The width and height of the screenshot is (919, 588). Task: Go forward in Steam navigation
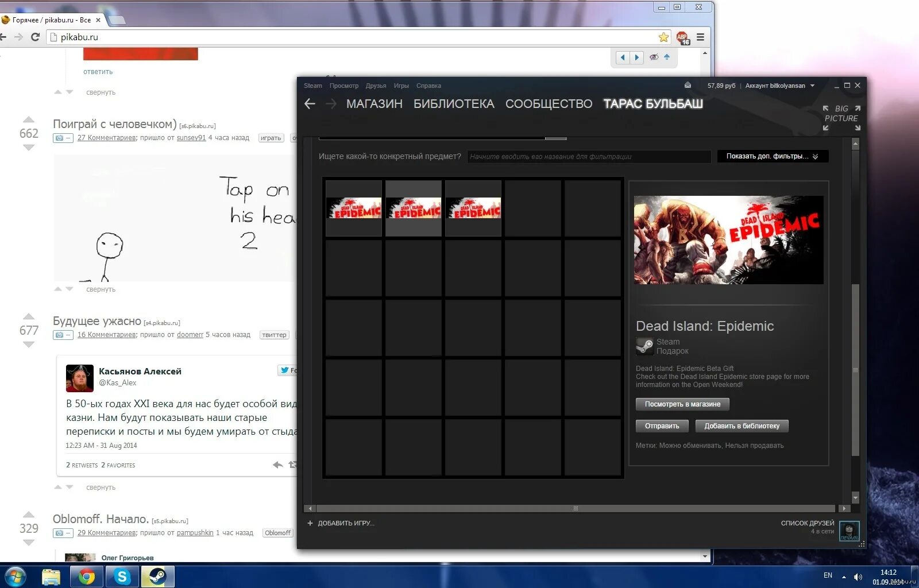coord(331,104)
